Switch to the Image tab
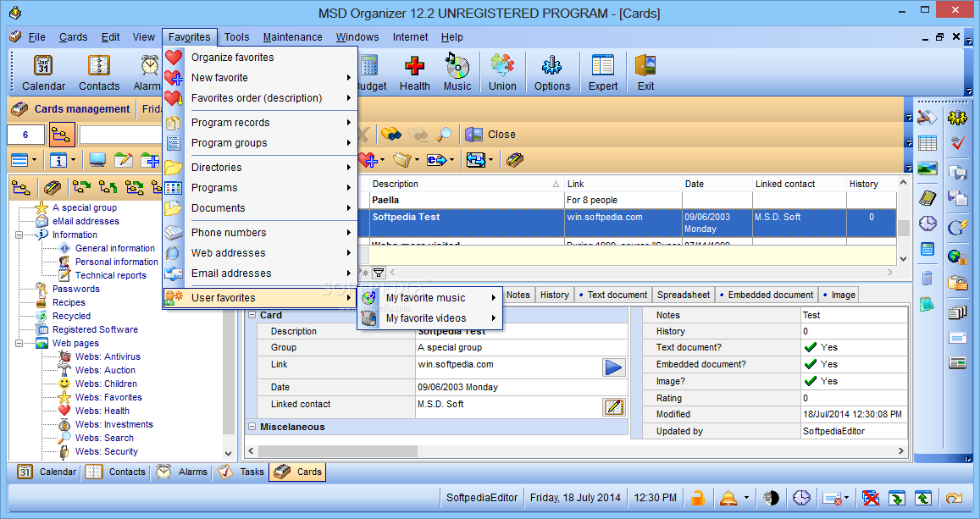Viewport: 980px width, 519px height. click(839, 295)
